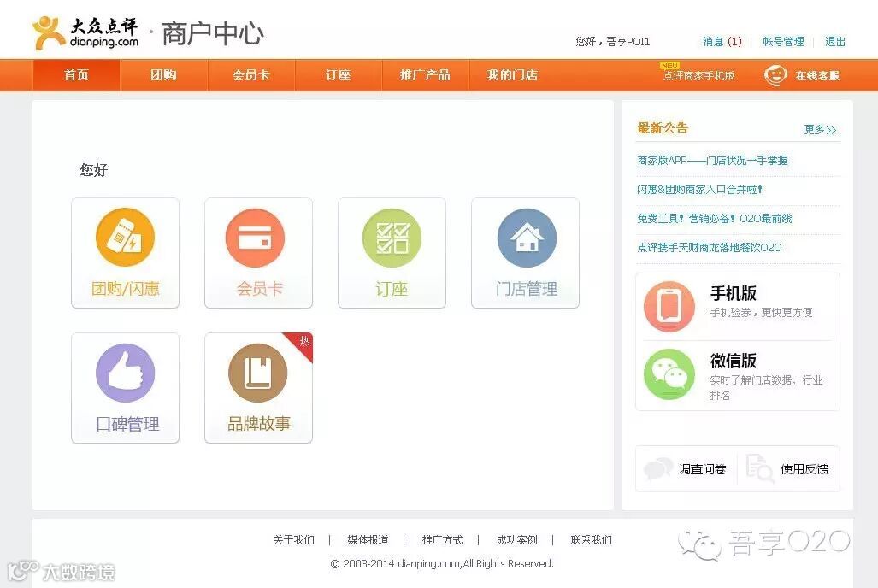Open footer link 关于我们
Screen dimensions: 878x588
pyautogui.click(x=293, y=540)
